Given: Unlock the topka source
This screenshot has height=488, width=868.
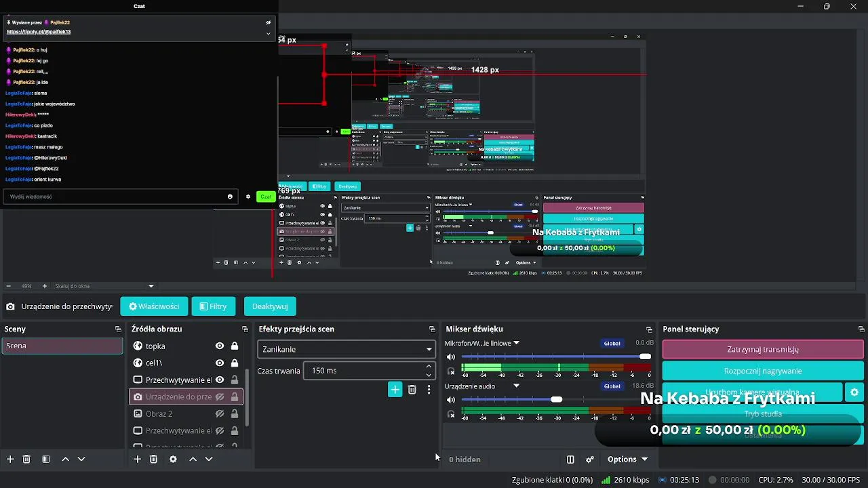Looking at the screenshot, I should point(235,346).
